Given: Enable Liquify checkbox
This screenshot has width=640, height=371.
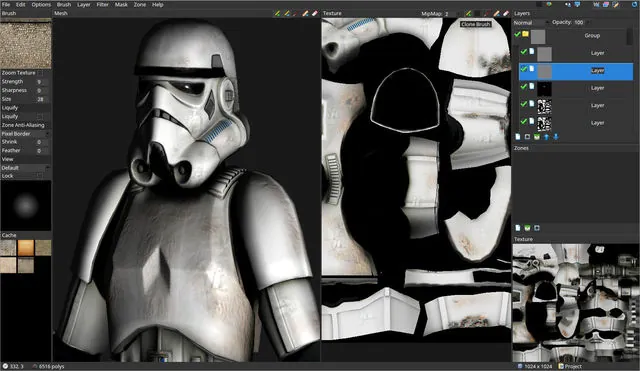Looking at the screenshot, I should click(x=40, y=117).
